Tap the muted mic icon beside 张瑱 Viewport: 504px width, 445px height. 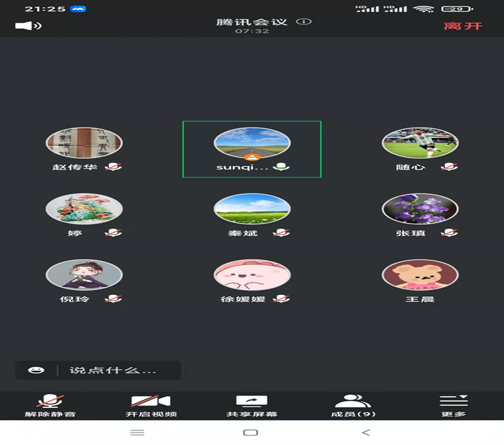(449, 233)
